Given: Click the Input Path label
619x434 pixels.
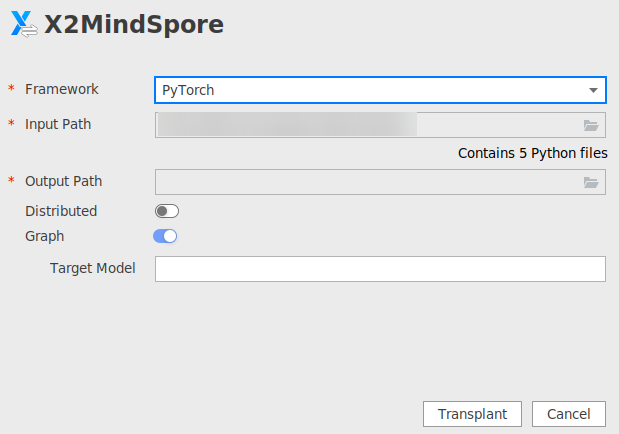Looking at the screenshot, I should tap(58, 124).
